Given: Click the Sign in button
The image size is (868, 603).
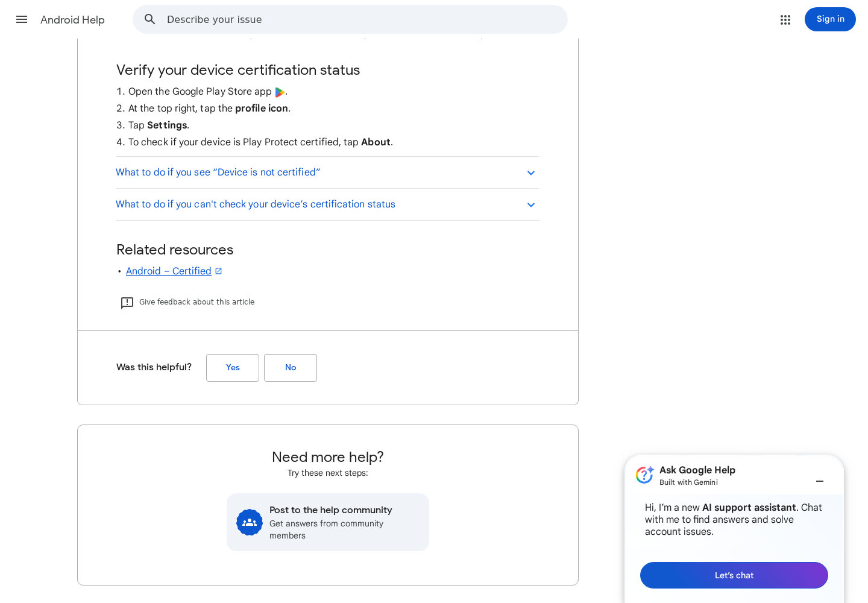Looking at the screenshot, I should [830, 19].
